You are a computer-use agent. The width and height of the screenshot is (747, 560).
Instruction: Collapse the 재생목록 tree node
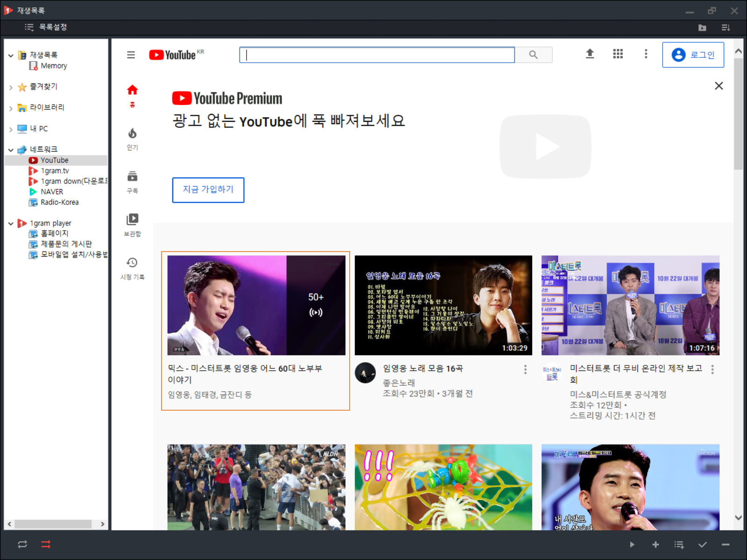click(x=11, y=56)
